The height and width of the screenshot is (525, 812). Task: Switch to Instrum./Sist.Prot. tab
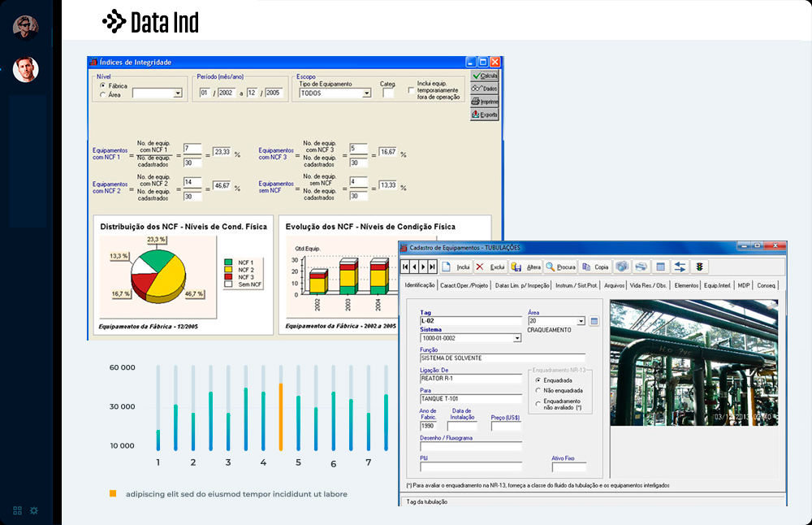(x=577, y=285)
